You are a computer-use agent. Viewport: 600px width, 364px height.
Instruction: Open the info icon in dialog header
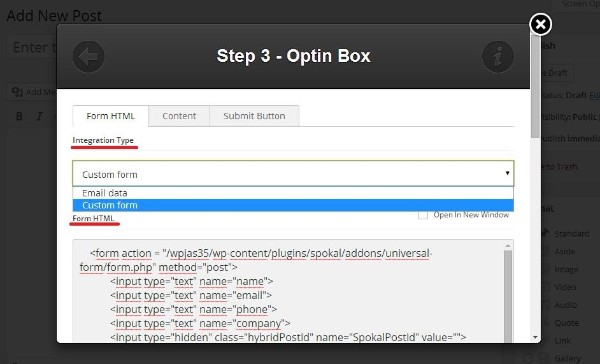(x=498, y=57)
